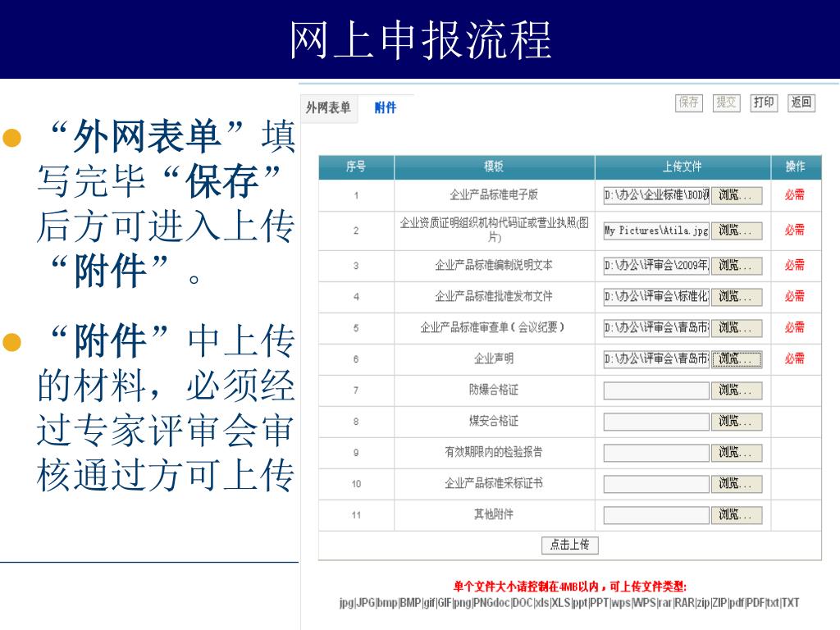Click 必需 label in 企业产品标准电子版 row
The image size is (840, 630).
point(794,195)
